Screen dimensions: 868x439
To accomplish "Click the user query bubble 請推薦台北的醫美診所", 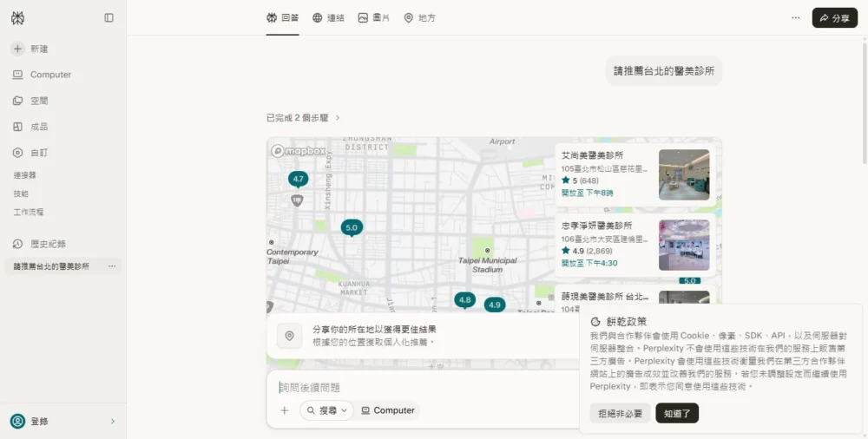I will (664, 71).
